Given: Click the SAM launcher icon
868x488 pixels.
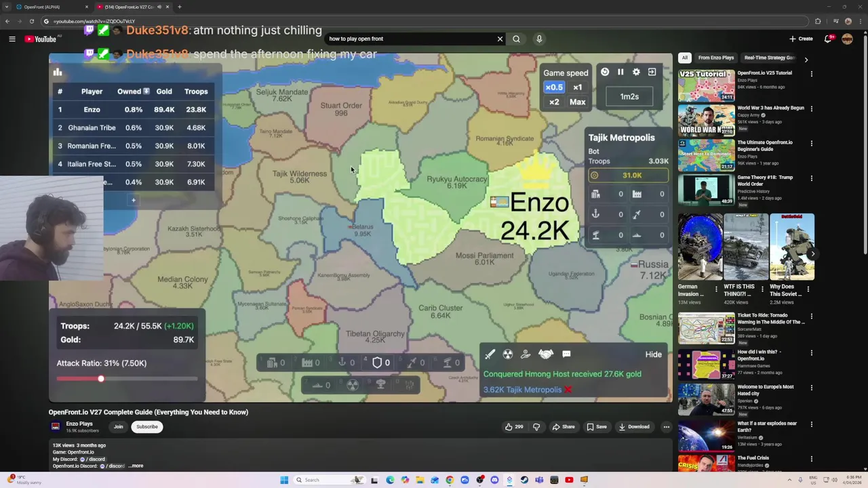Looking at the screenshot, I should (595, 235).
